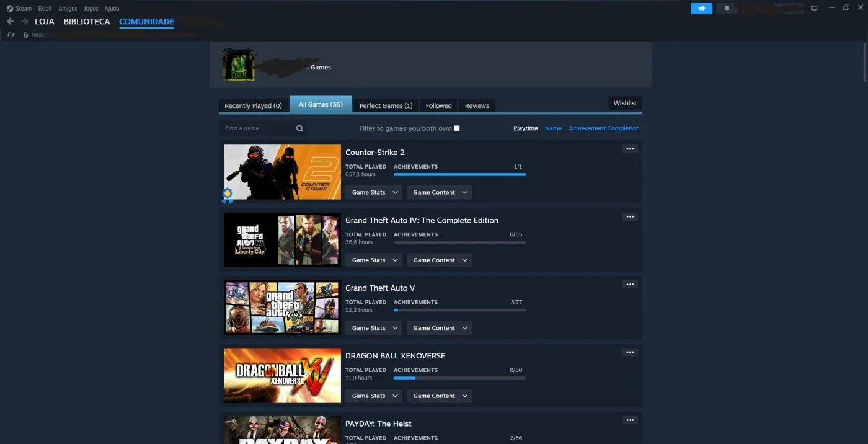Click the Wishlist button
This screenshot has height=444, width=868.
click(x=625, y=103)
